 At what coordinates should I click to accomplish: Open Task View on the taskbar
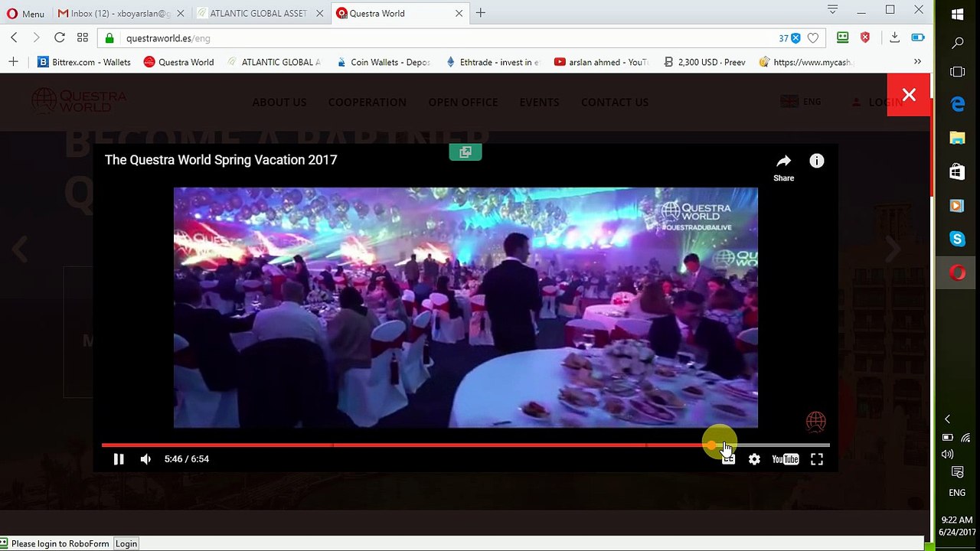957,72
